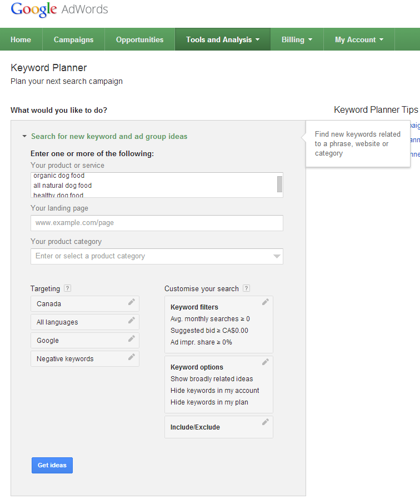This screenshot has height=504, width=420.
Task: Open the Opportunities tab
Action: (140, 39)
